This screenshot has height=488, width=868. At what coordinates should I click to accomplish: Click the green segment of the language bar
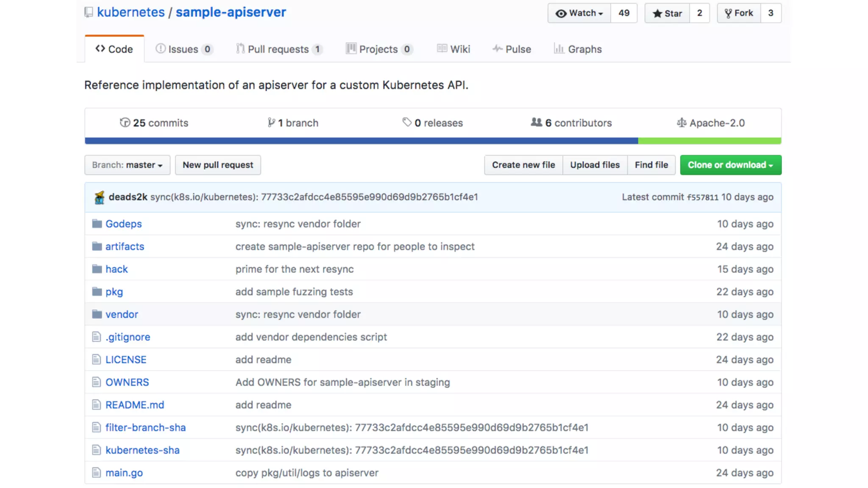[x=709, y=141]
